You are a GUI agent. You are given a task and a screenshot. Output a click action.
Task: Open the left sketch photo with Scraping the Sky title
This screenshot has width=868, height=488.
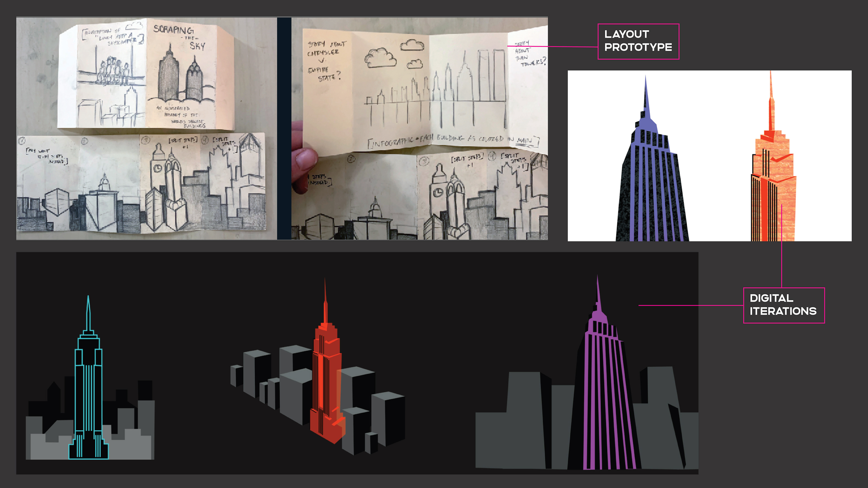click(x=146, y=128)
